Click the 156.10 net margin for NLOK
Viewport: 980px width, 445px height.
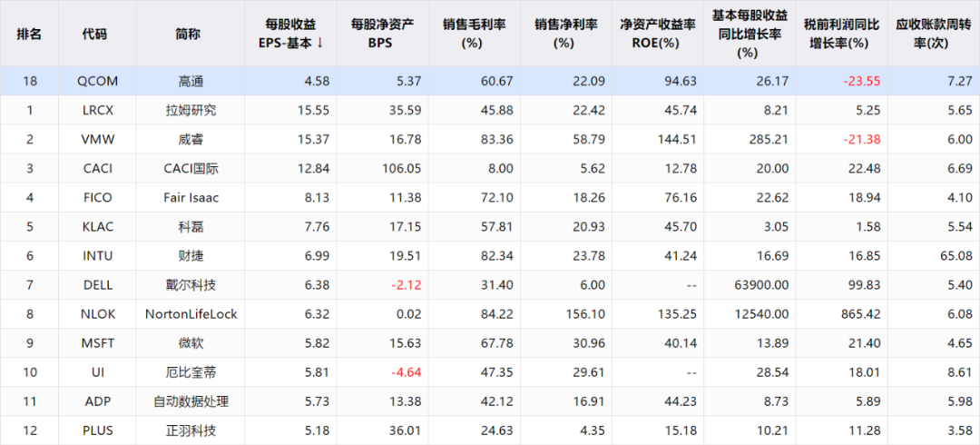coord(585,314)
